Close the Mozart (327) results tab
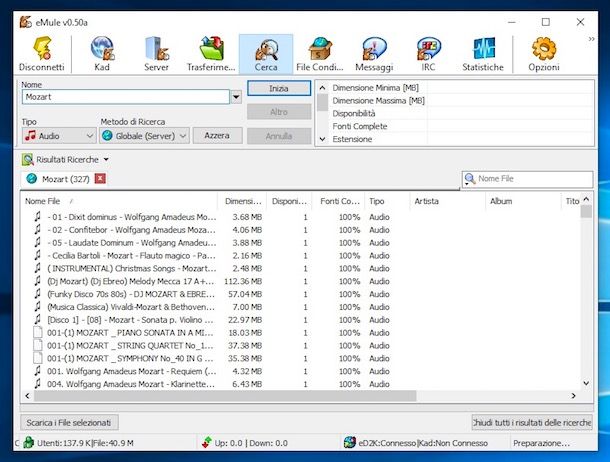610x462 pixels. [100, 179]
